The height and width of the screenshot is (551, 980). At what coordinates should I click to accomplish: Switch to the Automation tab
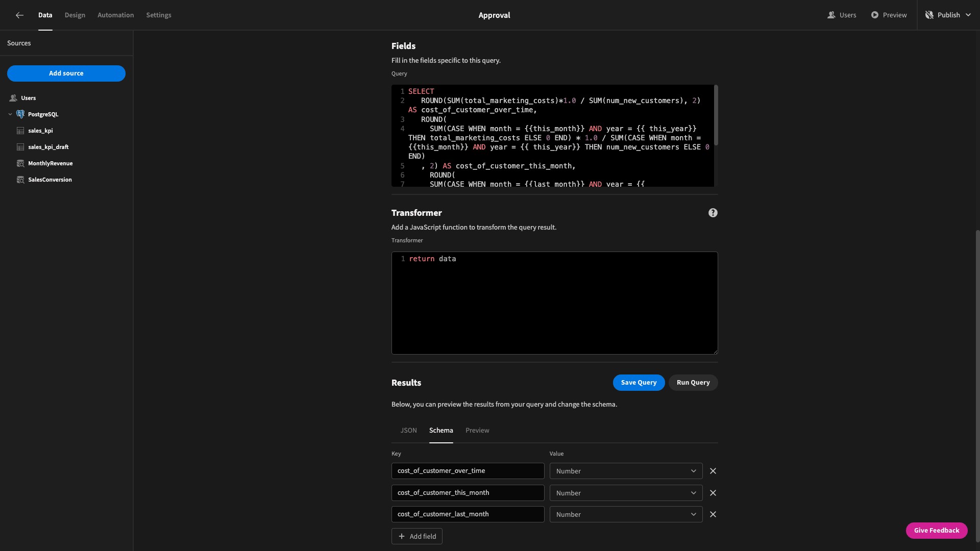click(x=116, y=15)
